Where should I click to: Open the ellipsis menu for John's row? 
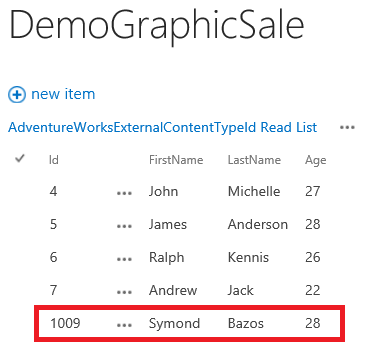124,193
